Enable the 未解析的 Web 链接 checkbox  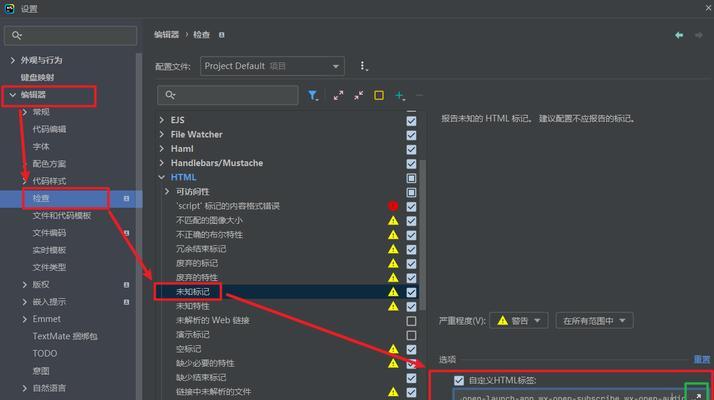411,321
